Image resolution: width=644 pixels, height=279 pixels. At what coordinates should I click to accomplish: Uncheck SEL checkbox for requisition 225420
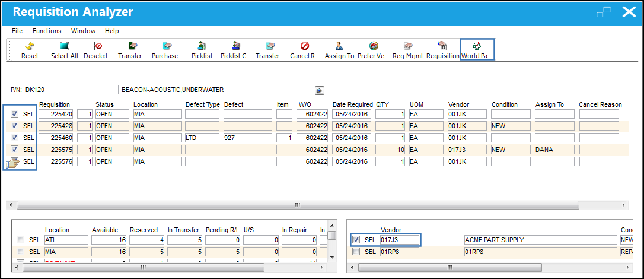(14, 114)
